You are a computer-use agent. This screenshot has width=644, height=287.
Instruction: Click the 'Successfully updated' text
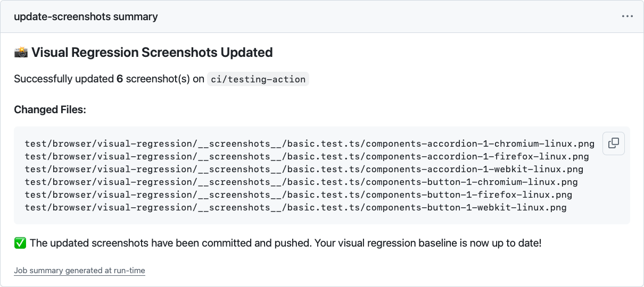[64, 79]
